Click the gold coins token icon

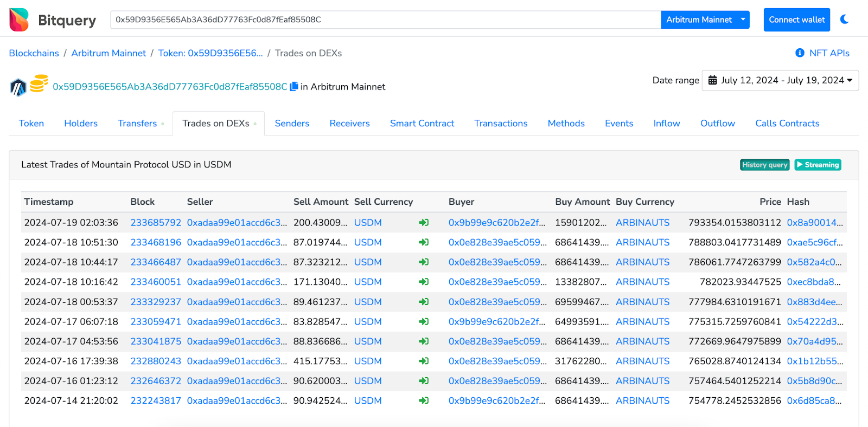pos(39,83)
